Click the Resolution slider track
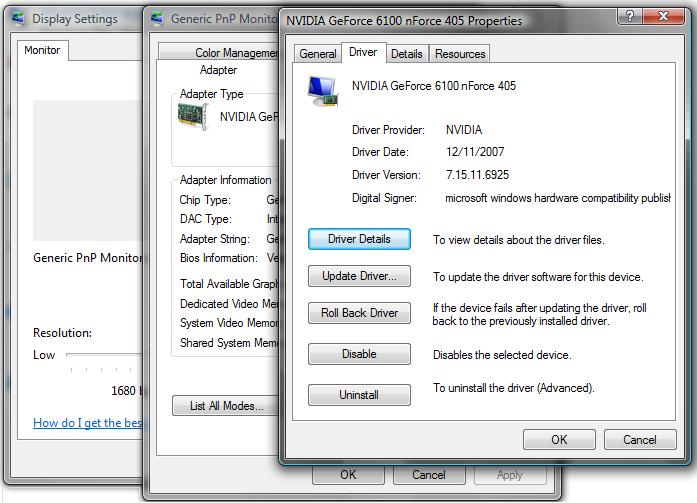 pos(104,355)
